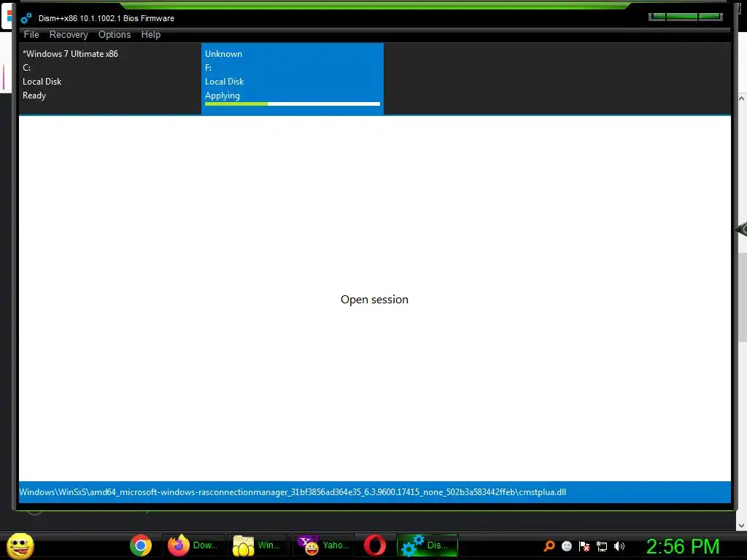Screen dimensions: 747x560
Task: Open the Recovery menu
Action: tap(69, 35)
